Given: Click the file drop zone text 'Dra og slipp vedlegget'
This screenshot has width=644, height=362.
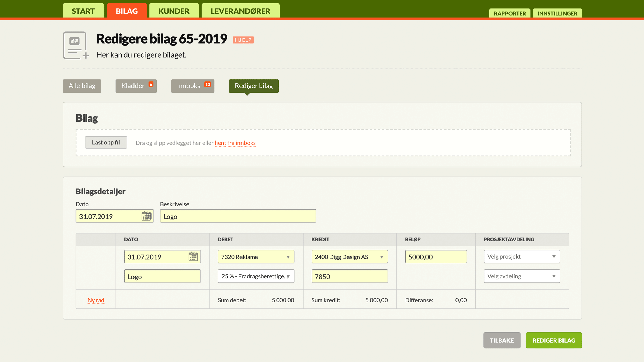Looking at the screenshot, I should 174,143.
